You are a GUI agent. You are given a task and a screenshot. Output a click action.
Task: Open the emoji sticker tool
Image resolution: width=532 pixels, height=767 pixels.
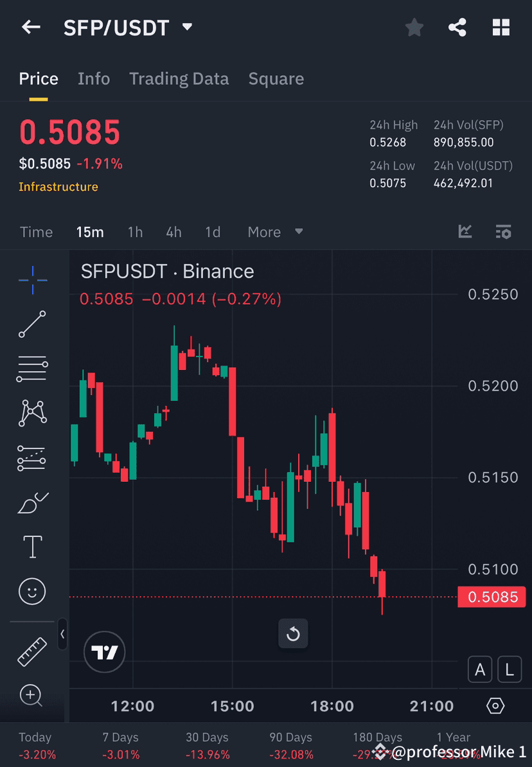click(x=32, y=591)
